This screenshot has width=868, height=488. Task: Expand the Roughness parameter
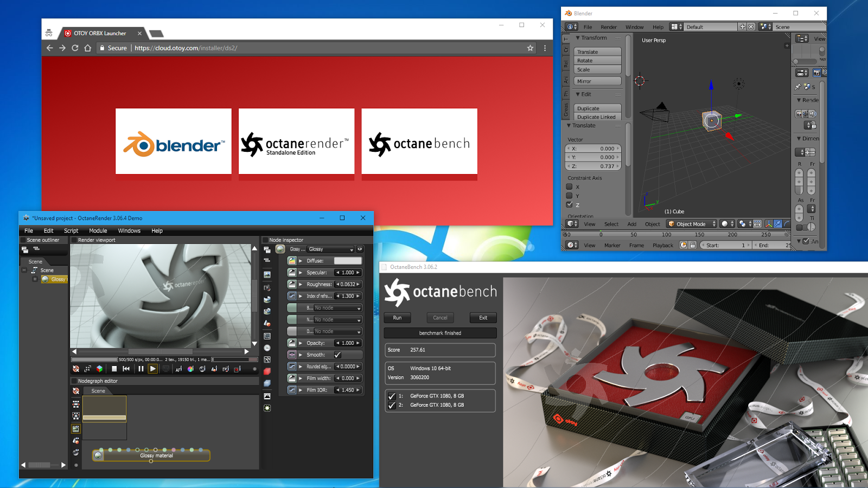[301, 284]
